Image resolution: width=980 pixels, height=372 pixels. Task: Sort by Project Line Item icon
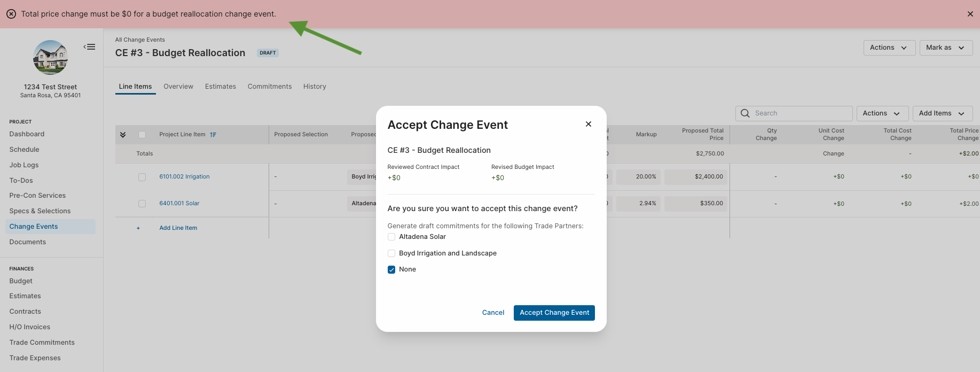coord(213,135)
